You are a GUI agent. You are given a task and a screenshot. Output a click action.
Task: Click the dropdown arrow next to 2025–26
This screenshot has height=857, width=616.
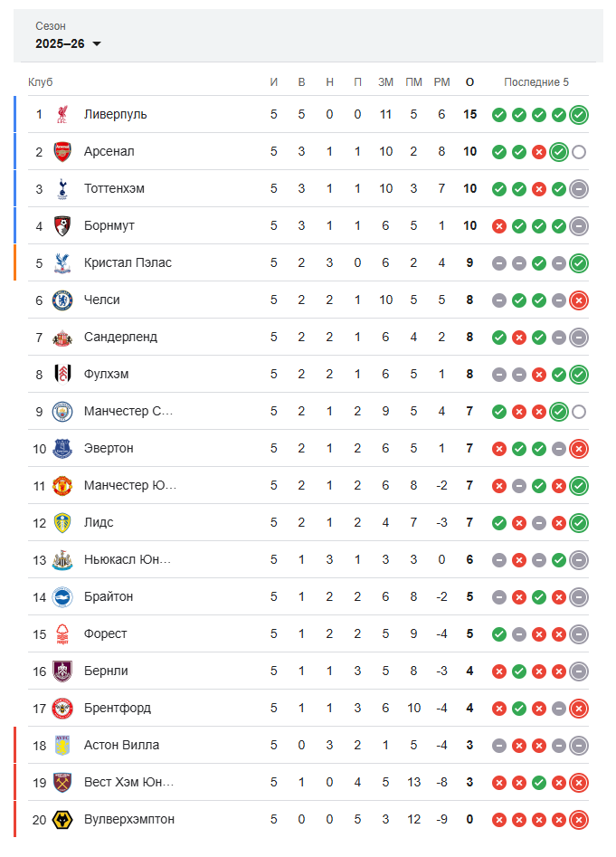pyautogui.click(x=97, y=43)
